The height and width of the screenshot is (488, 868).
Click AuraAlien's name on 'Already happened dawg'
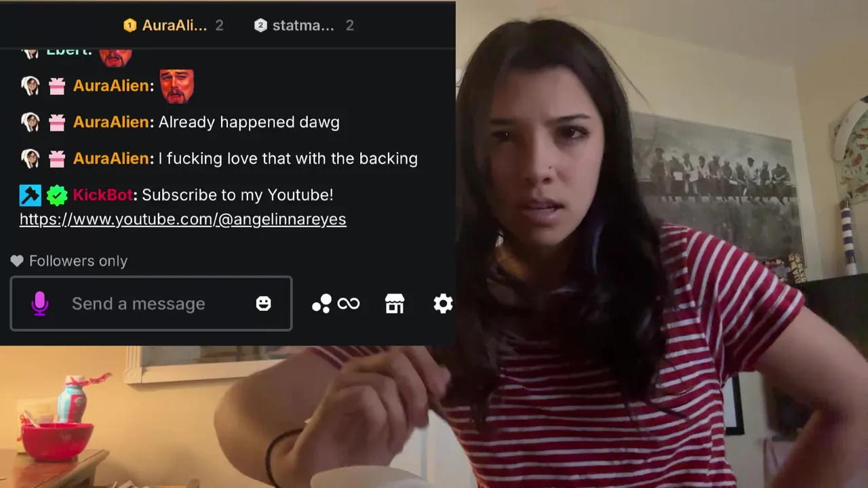(x=112, y=122)
